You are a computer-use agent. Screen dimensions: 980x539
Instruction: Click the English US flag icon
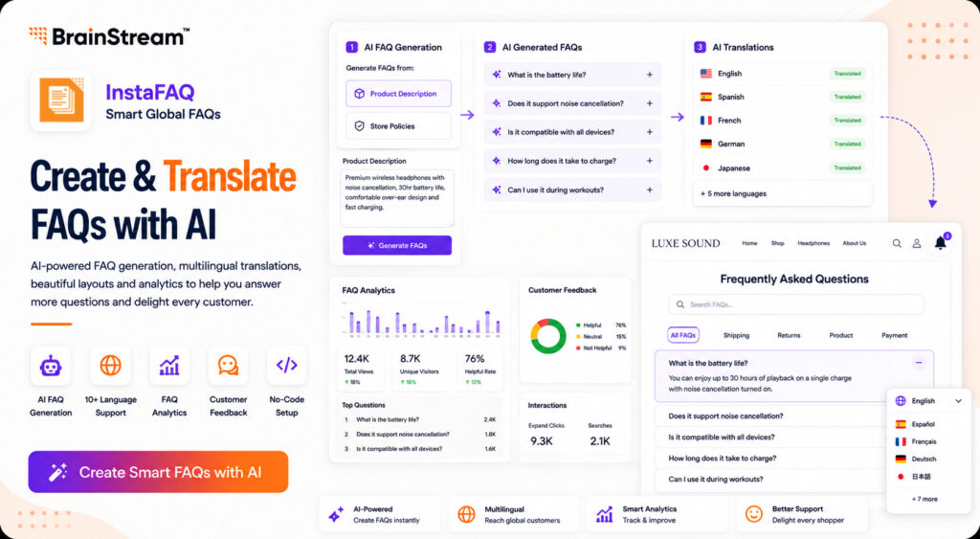pos(706,73)
